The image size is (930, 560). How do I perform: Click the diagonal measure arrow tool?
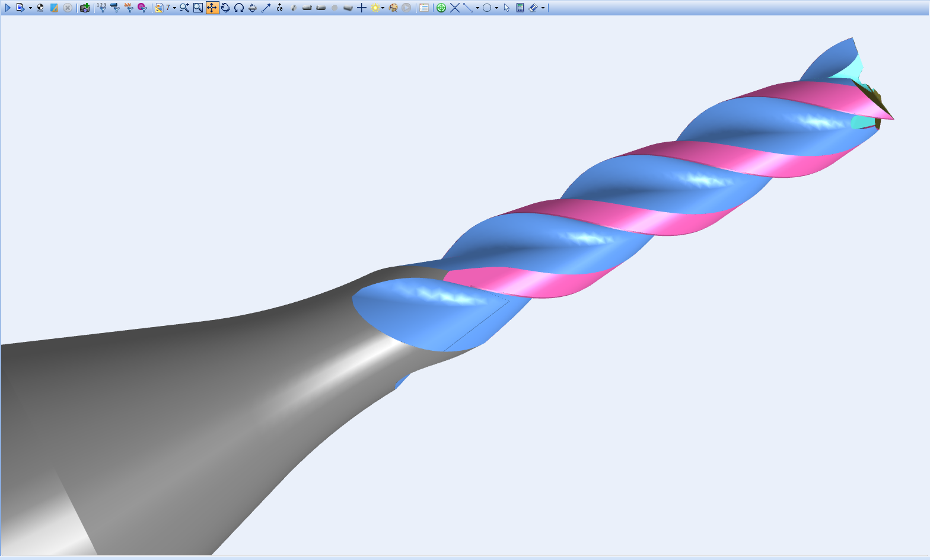[x=266, y=8]
